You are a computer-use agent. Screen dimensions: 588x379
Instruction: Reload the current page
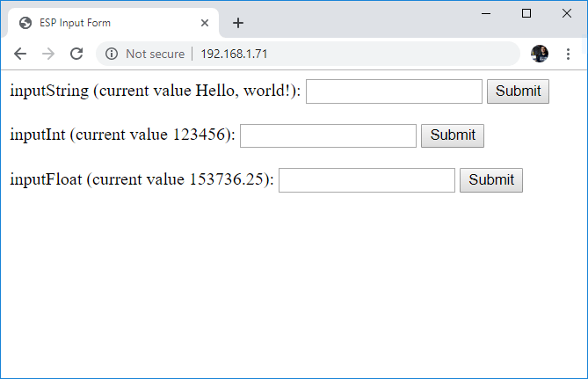(x=76, y=54)
